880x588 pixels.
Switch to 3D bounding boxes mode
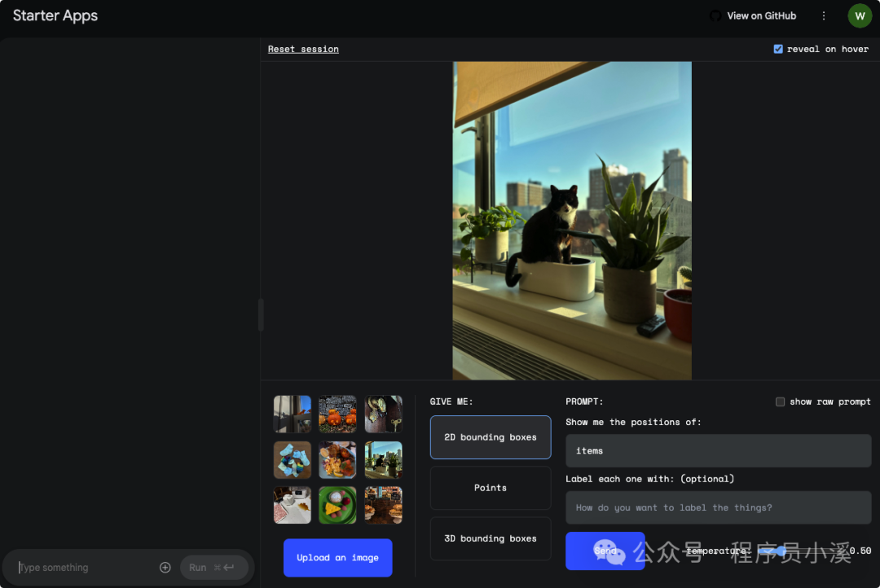click(490, 538)
